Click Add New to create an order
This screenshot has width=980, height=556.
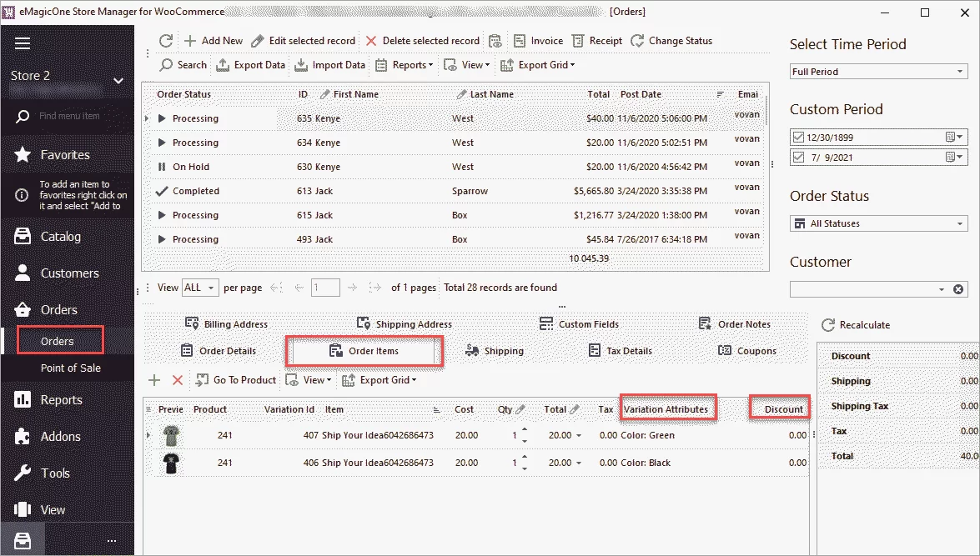212,40
